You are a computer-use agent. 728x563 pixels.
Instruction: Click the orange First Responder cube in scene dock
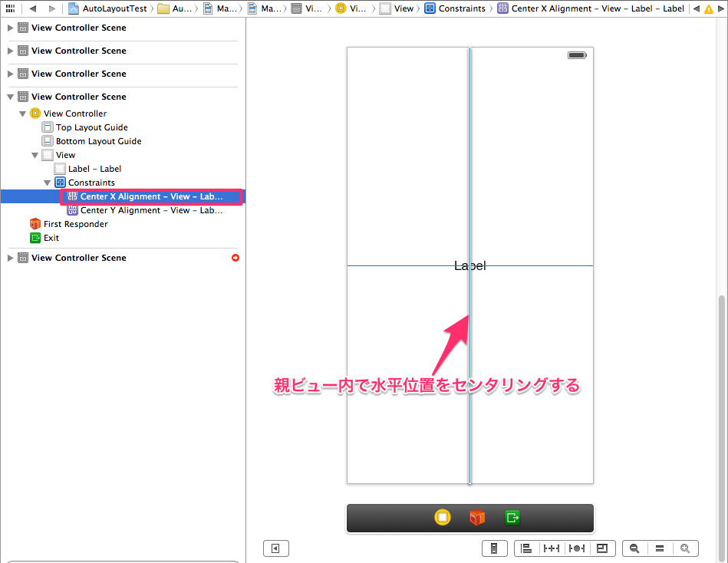pyautogui.click(x=477, y=518)
